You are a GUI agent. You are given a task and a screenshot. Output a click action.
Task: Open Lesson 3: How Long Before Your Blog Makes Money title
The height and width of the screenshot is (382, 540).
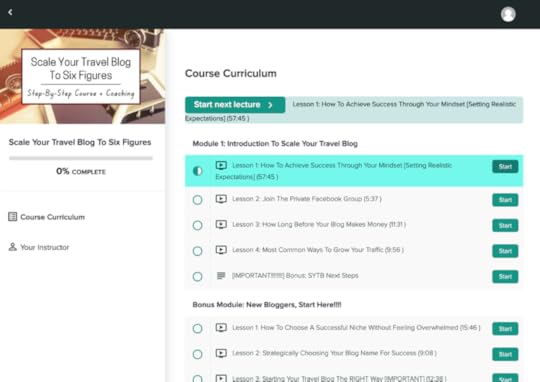point(319,224)
